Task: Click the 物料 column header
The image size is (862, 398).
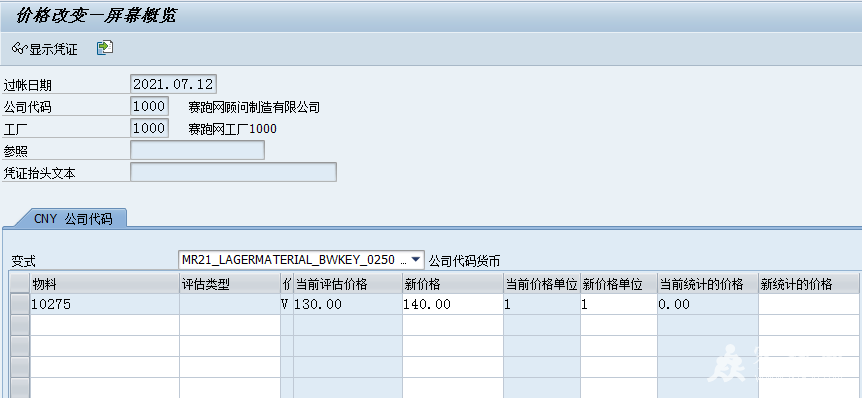Action: (x=104, y=284)
